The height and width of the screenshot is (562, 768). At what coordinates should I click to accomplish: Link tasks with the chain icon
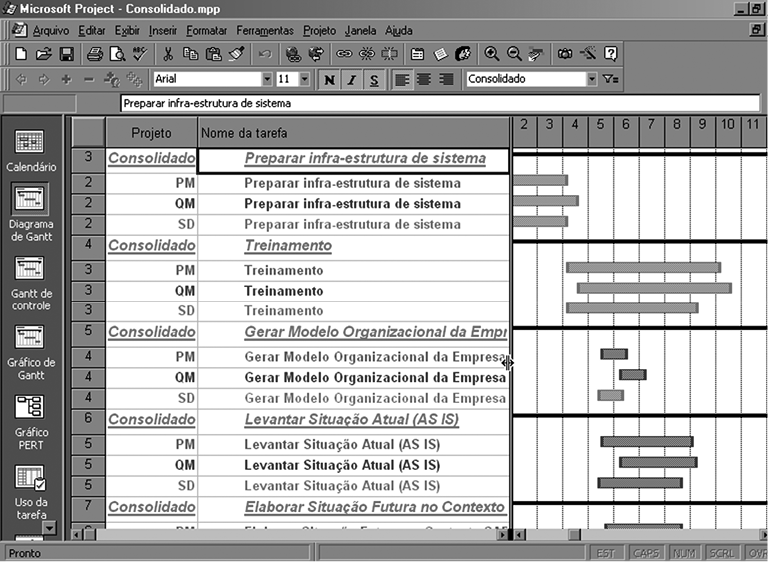tap(344, 54)
